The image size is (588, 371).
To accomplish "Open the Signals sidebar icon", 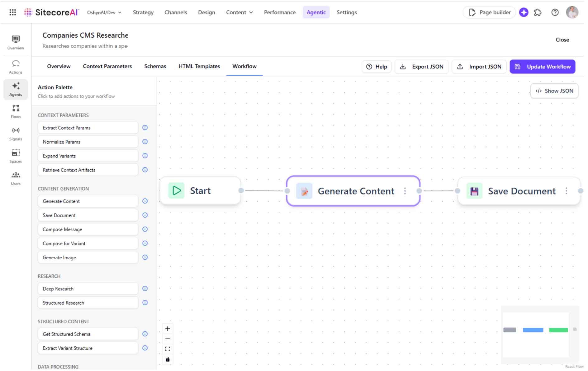I will point(16,134).
